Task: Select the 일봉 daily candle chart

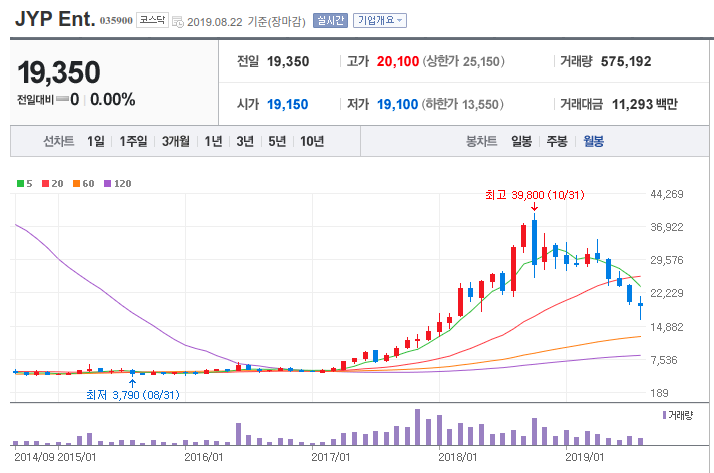Action: 521,142
